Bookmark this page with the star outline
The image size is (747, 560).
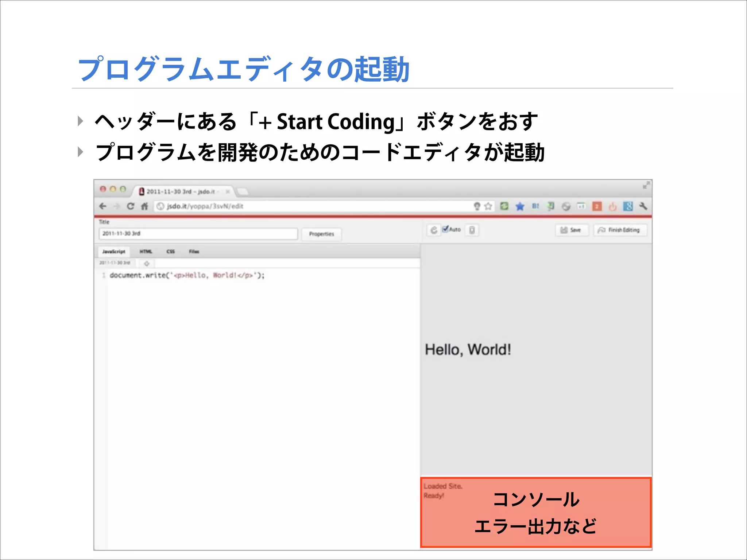click(488, 206)
